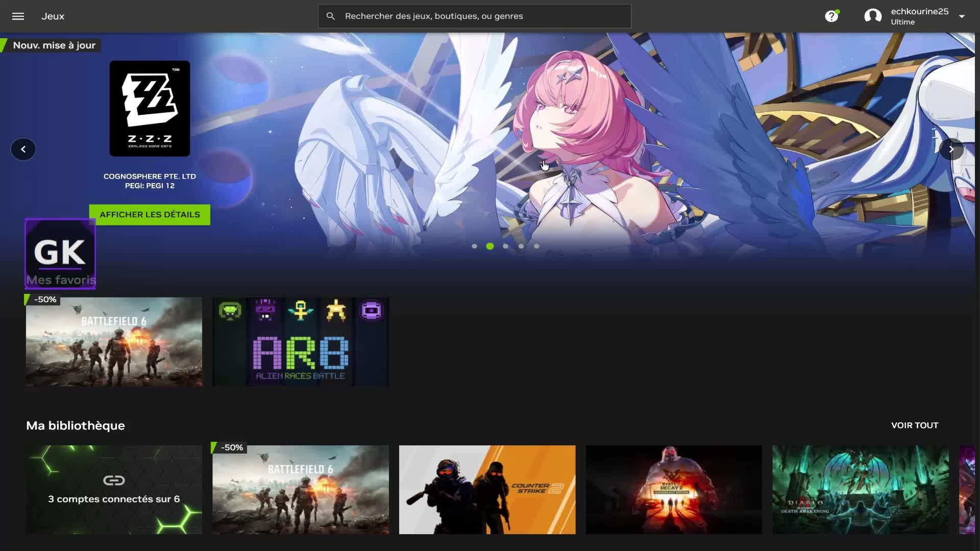This screenshot has height=551, width=980.
Task: Click the PEGI: PEGI 12 rating text
Action: point(150,186)
